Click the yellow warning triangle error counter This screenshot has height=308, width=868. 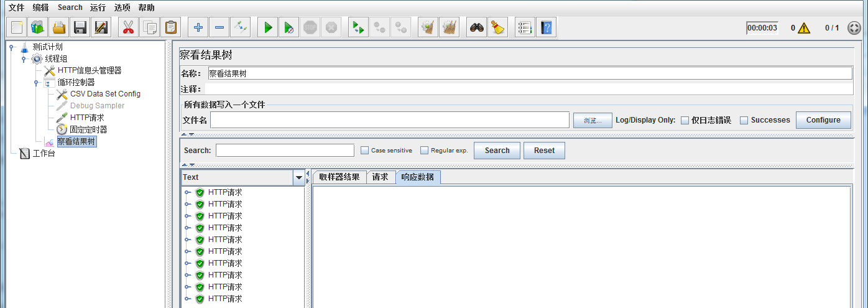click(804, 28)
